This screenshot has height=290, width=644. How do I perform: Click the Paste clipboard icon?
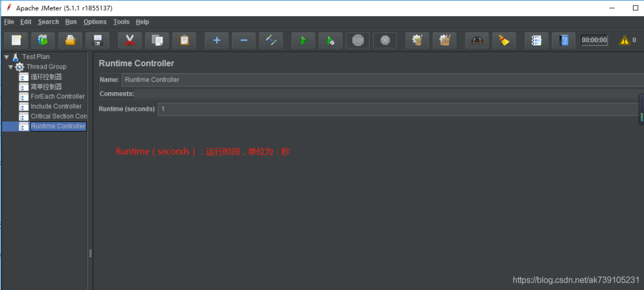click(184, 40)
